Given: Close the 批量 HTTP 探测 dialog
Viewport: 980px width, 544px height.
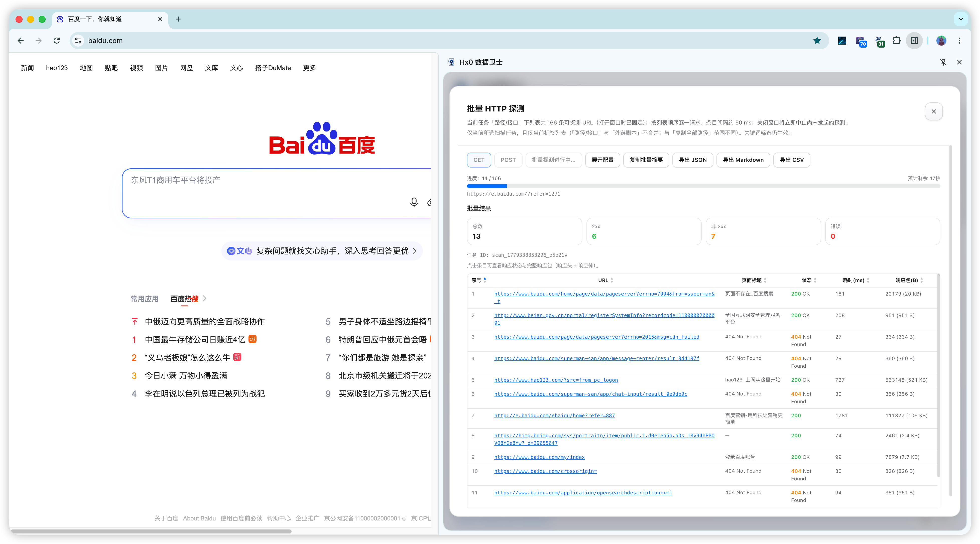Looking at the screenshot, I should click(x=934, y=111).
